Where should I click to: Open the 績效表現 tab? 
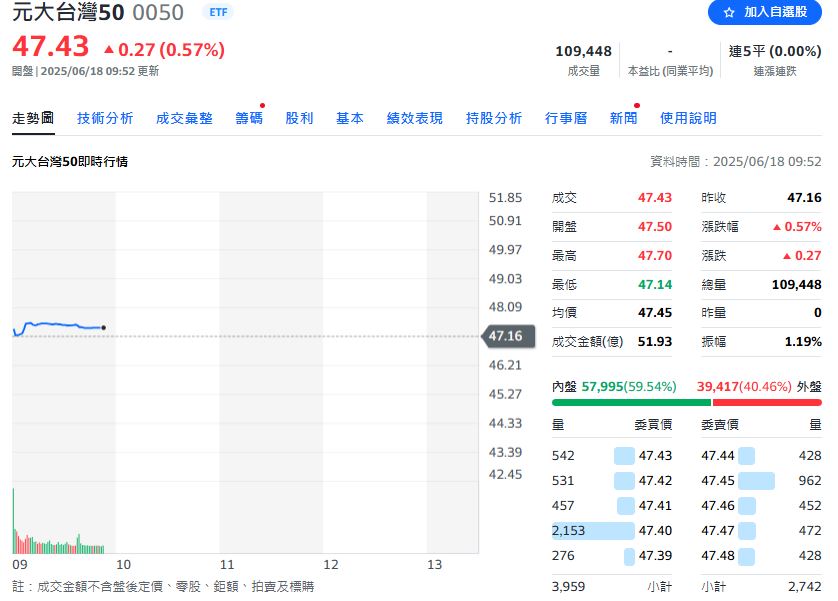pos(415,118)
